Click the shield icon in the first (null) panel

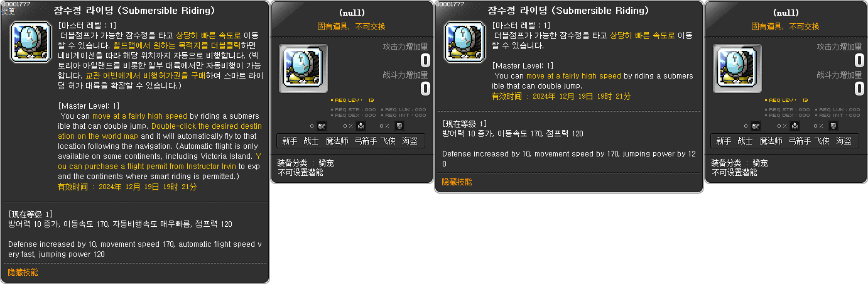point(399,126)
